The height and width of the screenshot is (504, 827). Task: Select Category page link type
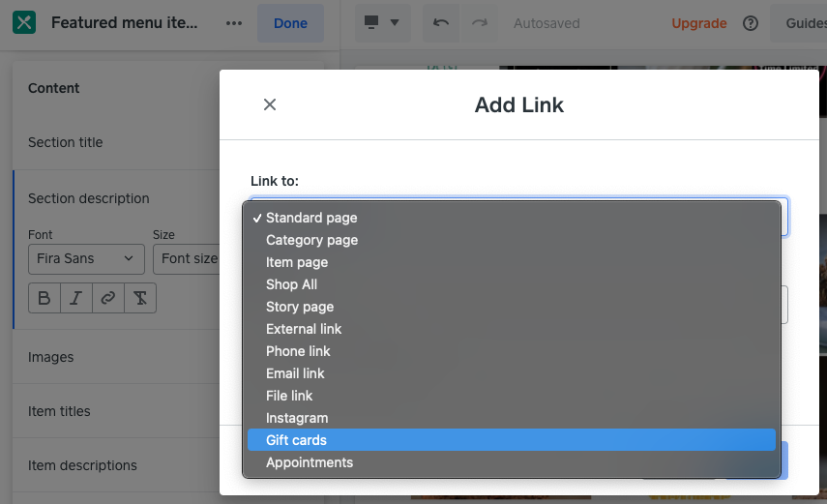click(311, 240)
